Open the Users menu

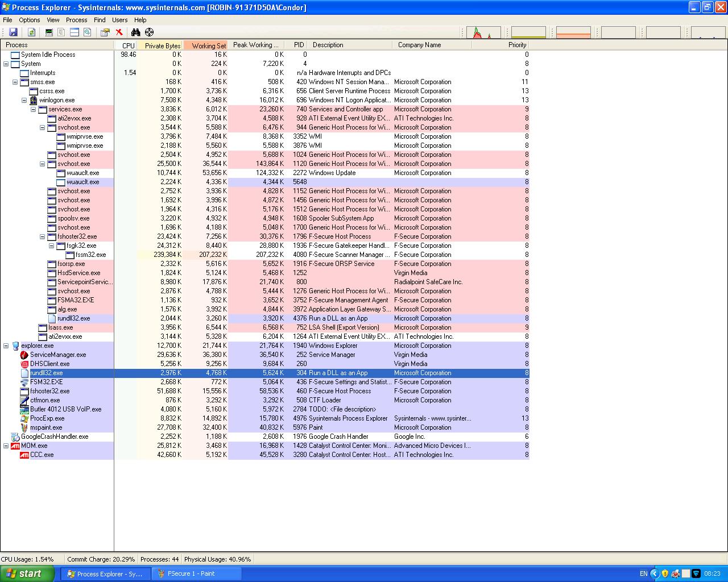120,20
